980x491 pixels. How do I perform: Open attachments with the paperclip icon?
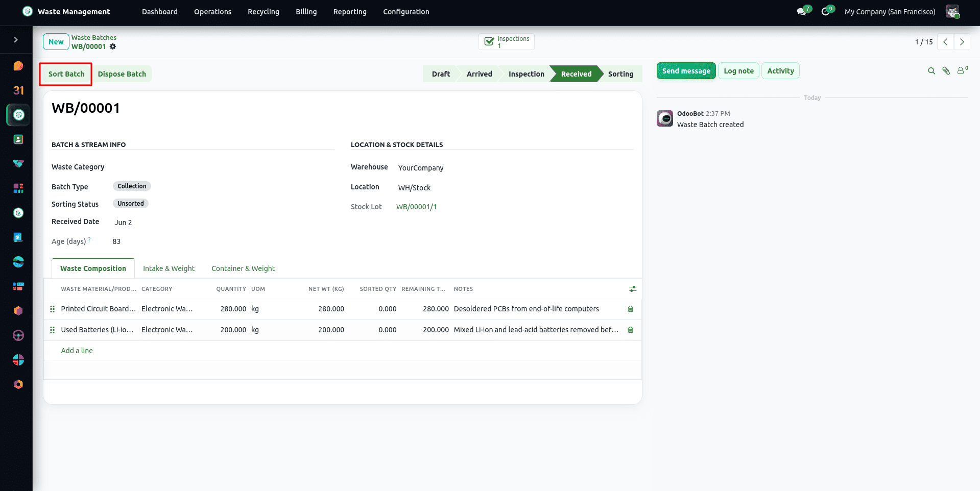point(946,71)
